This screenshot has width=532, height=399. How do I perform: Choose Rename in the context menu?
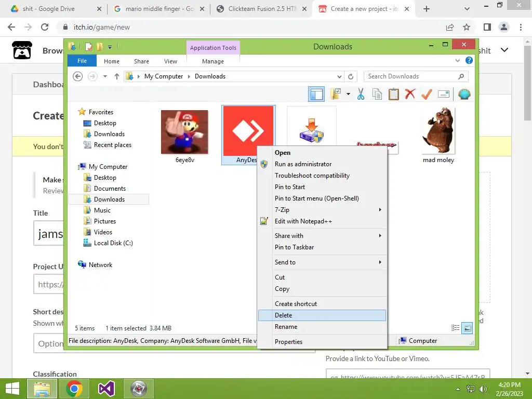click(322, 327)
